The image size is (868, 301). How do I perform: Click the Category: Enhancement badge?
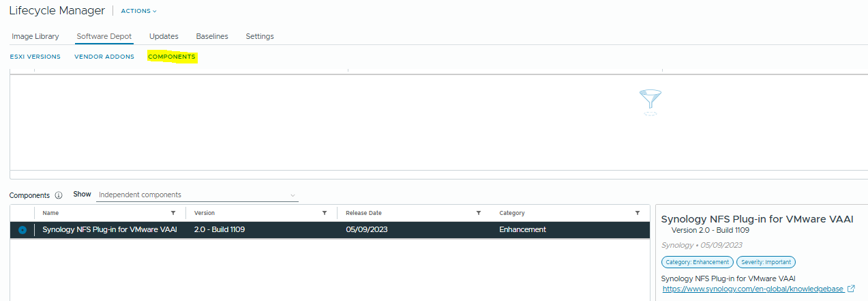click(x=697, y=262)
